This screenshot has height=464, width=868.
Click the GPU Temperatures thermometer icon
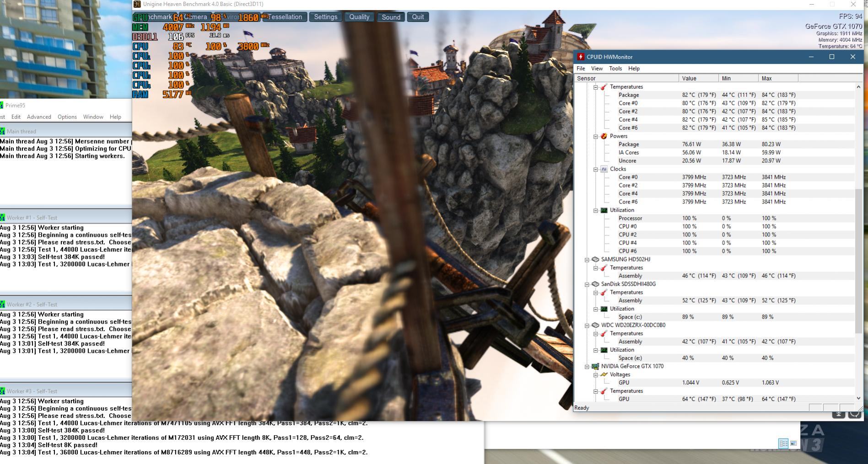[604, 391]
